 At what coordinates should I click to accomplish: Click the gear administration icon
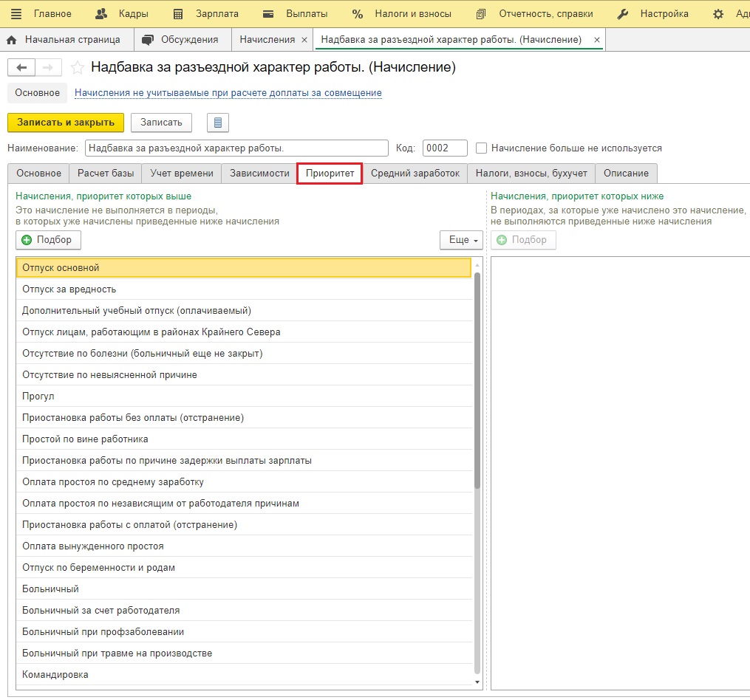point(718,14)
